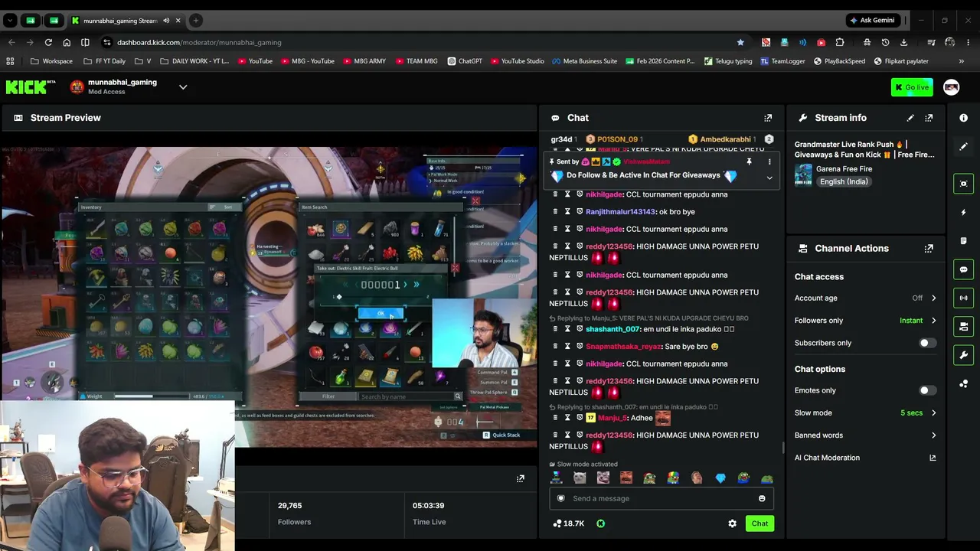Open a new browser tab
Screen dimensions: 980x551
[196, 21]
